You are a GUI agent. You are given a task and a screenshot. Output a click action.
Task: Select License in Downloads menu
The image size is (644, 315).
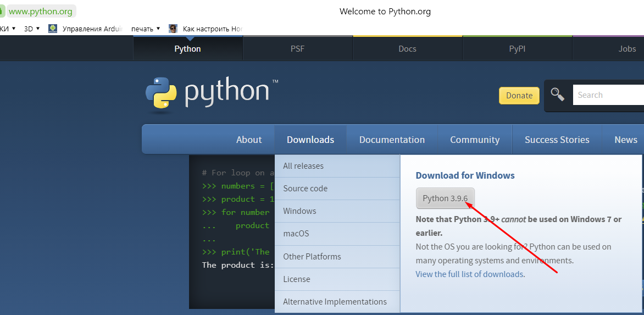click(337, 279)
